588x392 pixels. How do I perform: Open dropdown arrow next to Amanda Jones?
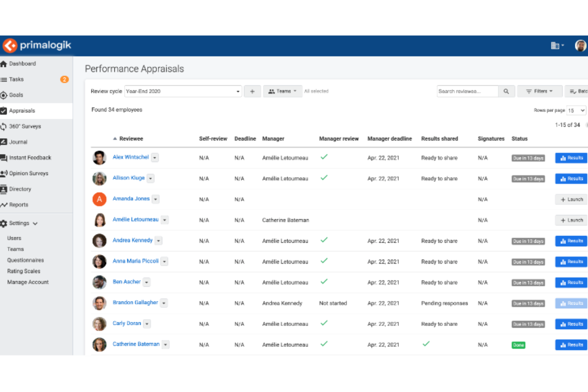[156, 199]
